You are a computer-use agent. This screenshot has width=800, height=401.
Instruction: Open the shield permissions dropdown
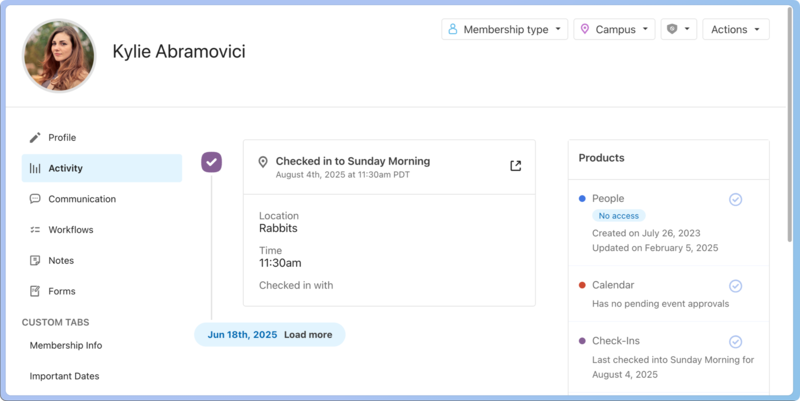tap(678, 30)
